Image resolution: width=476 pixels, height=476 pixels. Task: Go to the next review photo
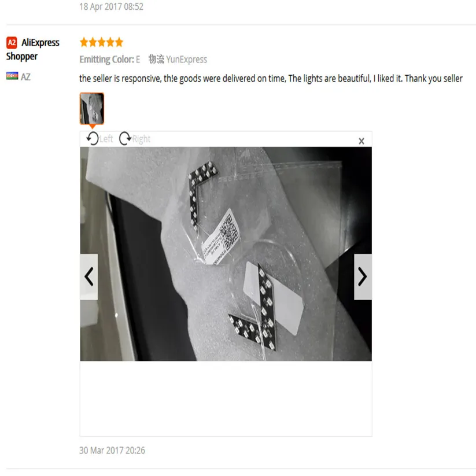pyautogui.click(x=363, y=276)
